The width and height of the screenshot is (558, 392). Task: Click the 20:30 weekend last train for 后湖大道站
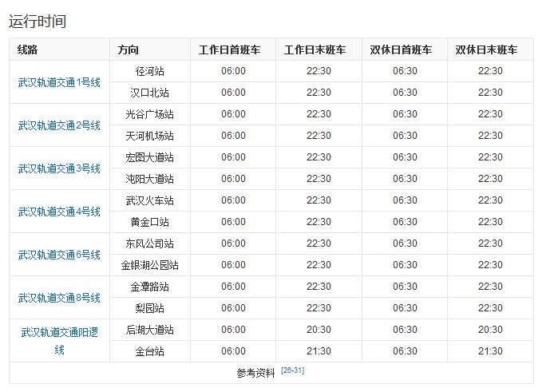click(490, 330)
